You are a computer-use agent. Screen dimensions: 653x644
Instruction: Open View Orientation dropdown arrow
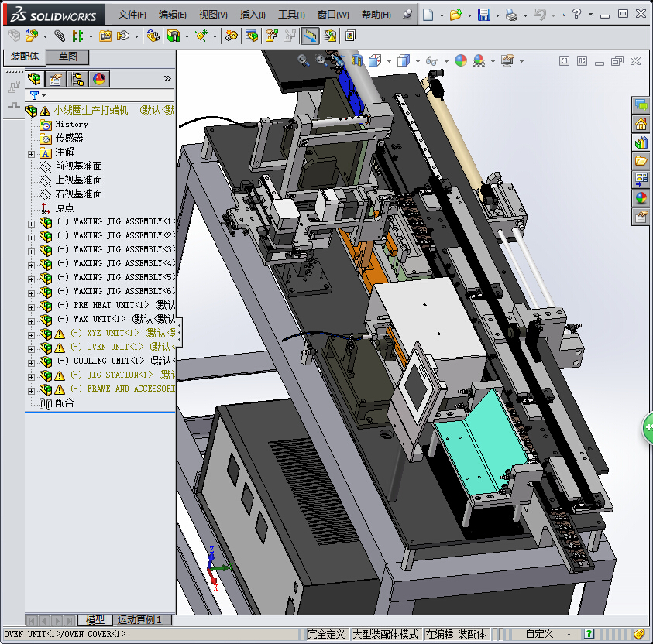[x=389, y=62]
